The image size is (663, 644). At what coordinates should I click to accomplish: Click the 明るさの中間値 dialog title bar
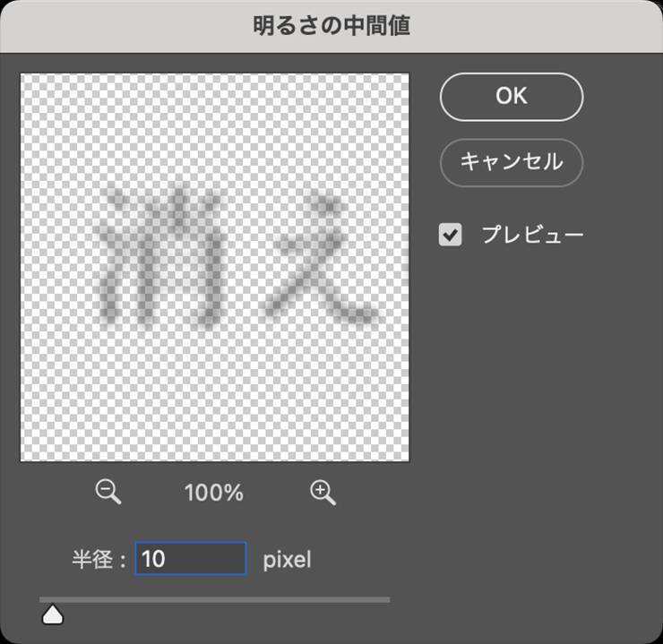pos(331,26)
